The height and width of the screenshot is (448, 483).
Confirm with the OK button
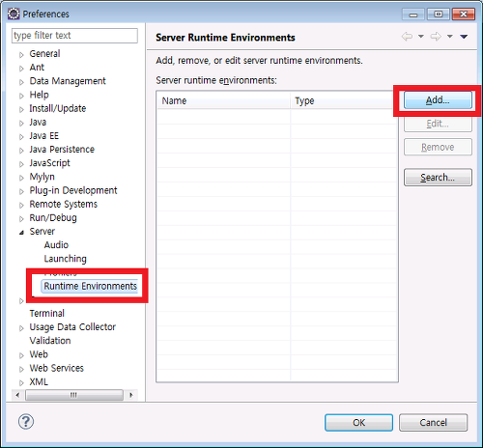(x=358, y=422)
